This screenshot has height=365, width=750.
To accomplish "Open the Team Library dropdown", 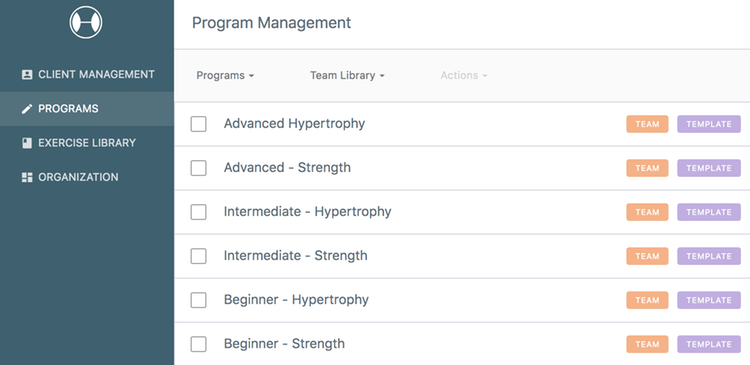I will pyautogui.click(x=347, y=76).
